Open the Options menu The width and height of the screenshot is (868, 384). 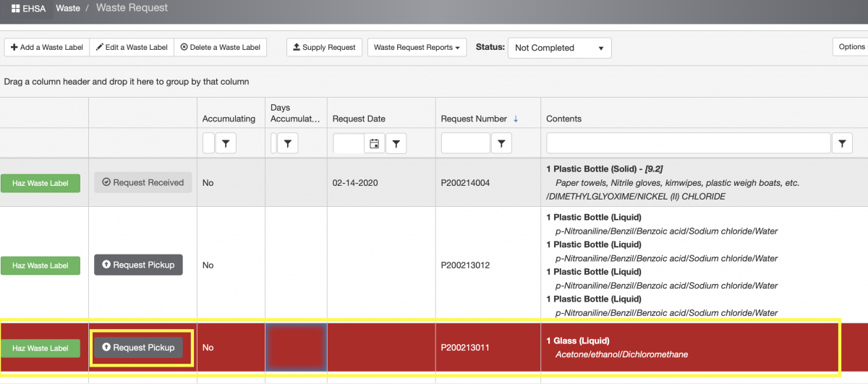(x=851, y=47)
